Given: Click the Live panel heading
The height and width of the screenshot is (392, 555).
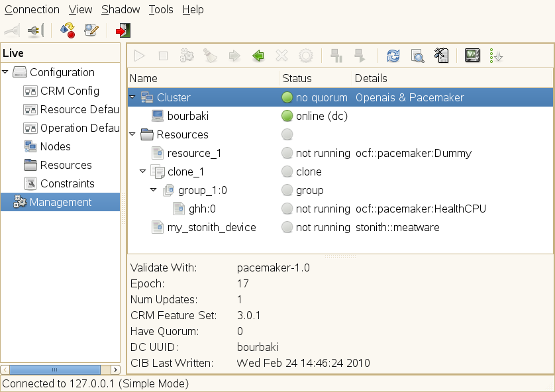Looking at the screenshot, I should (13, 53).
